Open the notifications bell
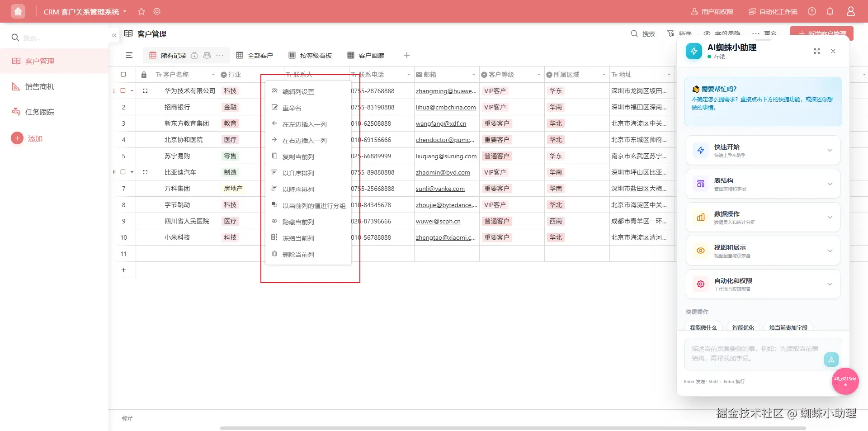Screen dimensions: 868x431 click(830, 11)
